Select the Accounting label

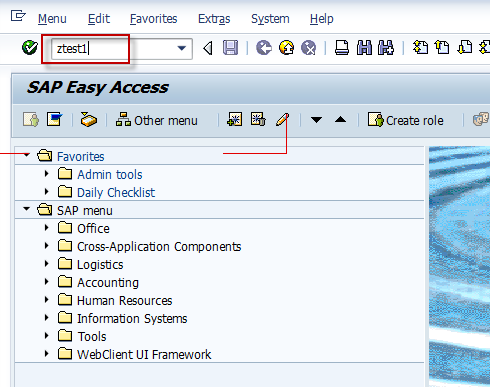click(x=108, y=282)
